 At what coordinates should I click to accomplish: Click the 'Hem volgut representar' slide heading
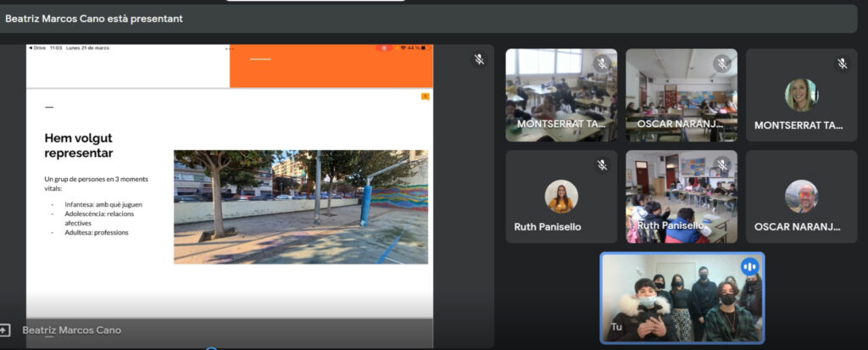79,145
